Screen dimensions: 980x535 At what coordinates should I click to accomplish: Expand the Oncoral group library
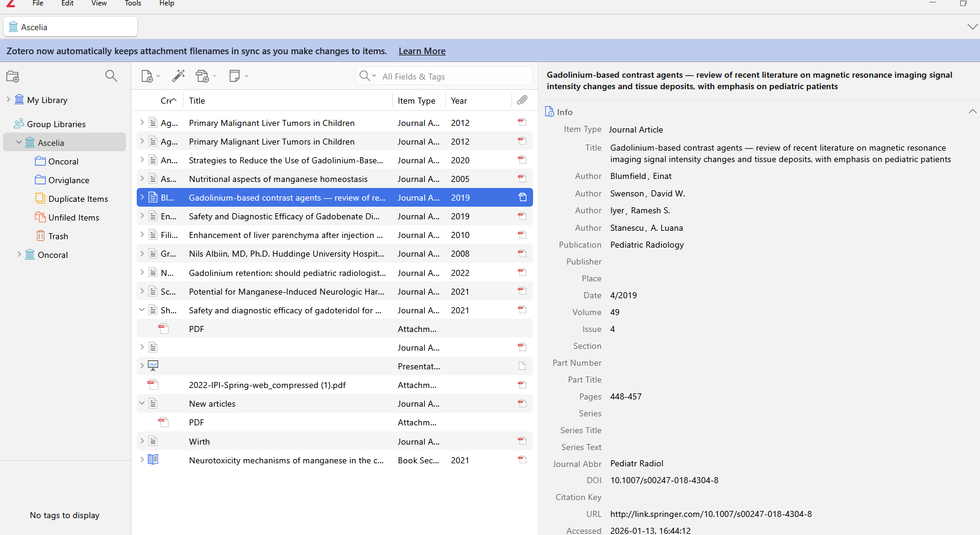tap(19, 254)
